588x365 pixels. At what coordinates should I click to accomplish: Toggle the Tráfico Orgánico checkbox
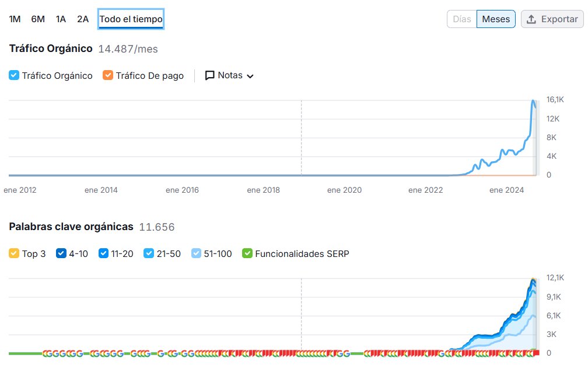(x=14, y=75)
